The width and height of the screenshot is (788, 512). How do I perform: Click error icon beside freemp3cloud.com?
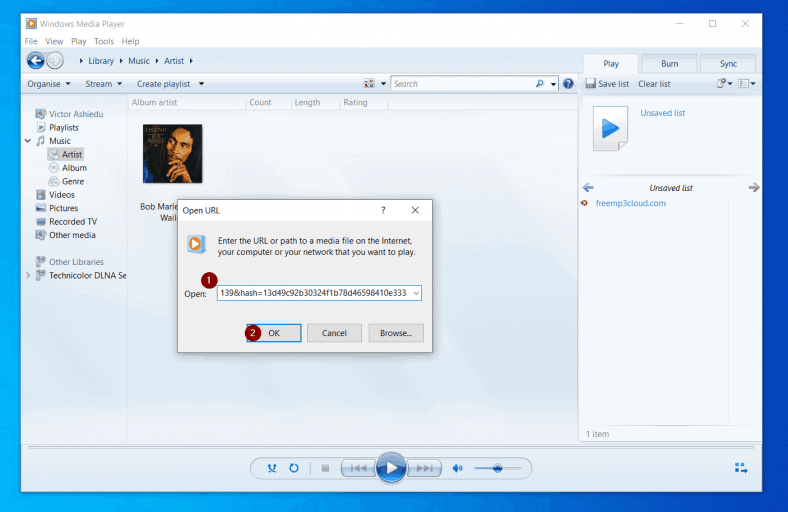pos(584,203)
